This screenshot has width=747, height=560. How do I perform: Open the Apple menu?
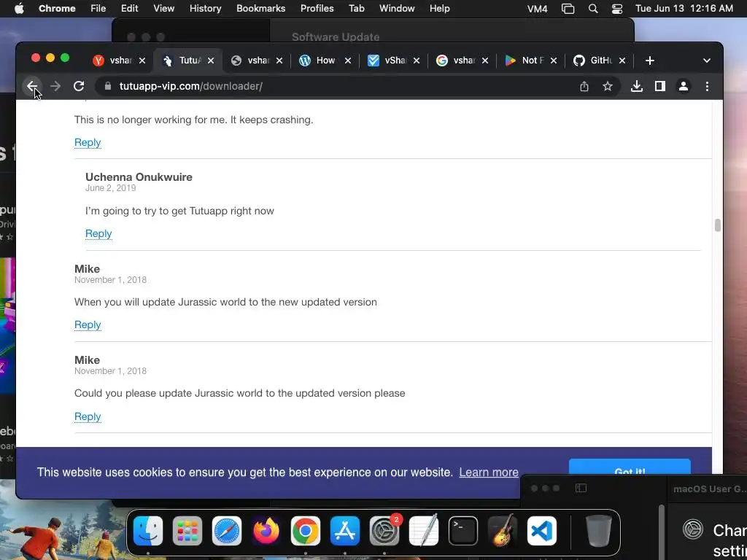(19, 8)
